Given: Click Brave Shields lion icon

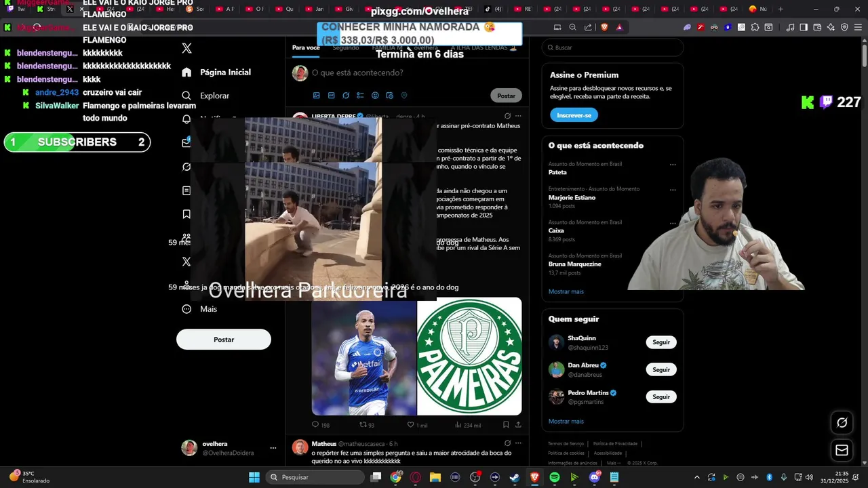Looking at the screenshot, I should [604, 27].
